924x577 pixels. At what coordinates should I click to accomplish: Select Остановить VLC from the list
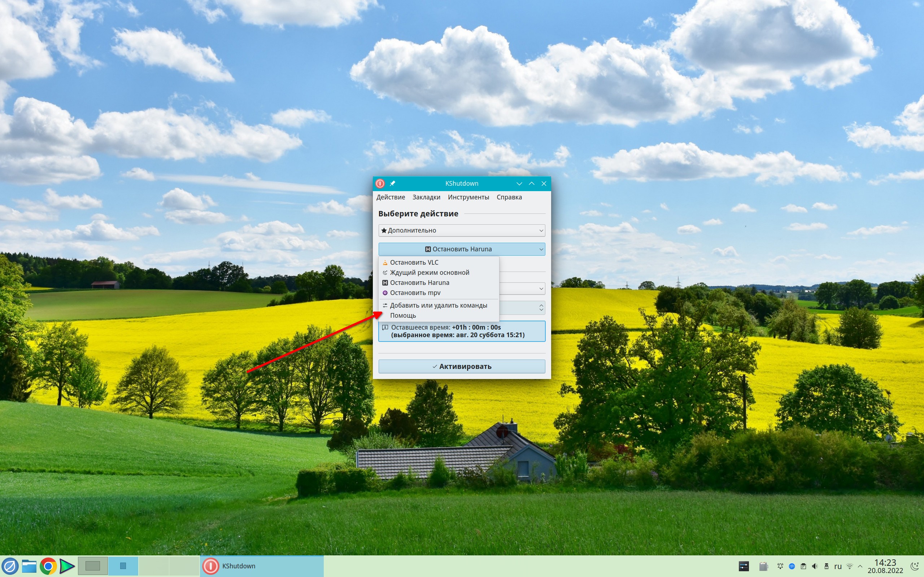coord(414,263)
